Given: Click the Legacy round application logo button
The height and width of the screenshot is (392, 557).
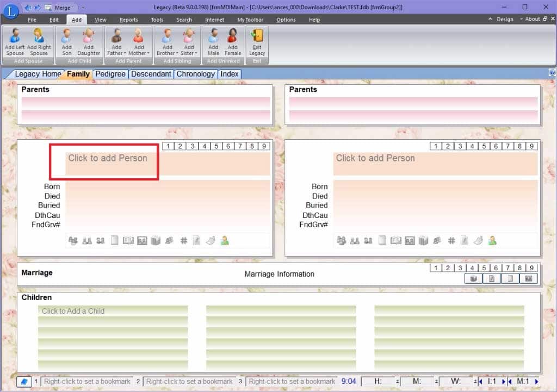Looking at the screenshot, I should (x=11, y=11).
